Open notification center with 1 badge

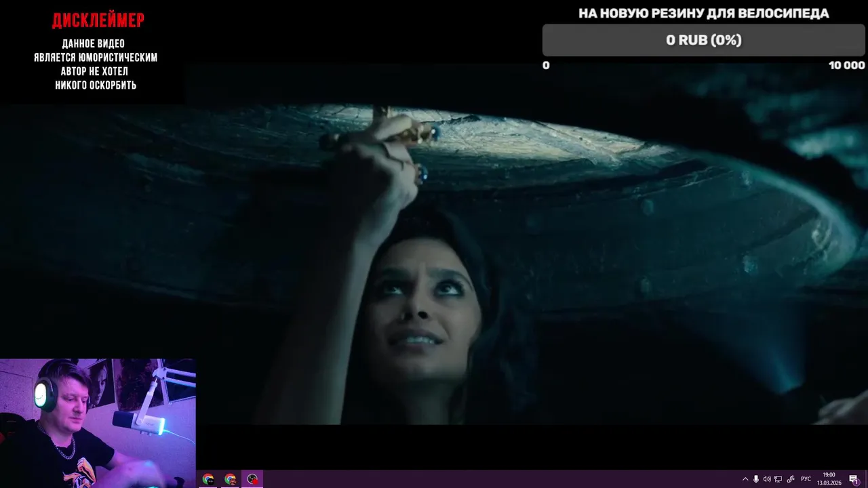tap(854, 479)
